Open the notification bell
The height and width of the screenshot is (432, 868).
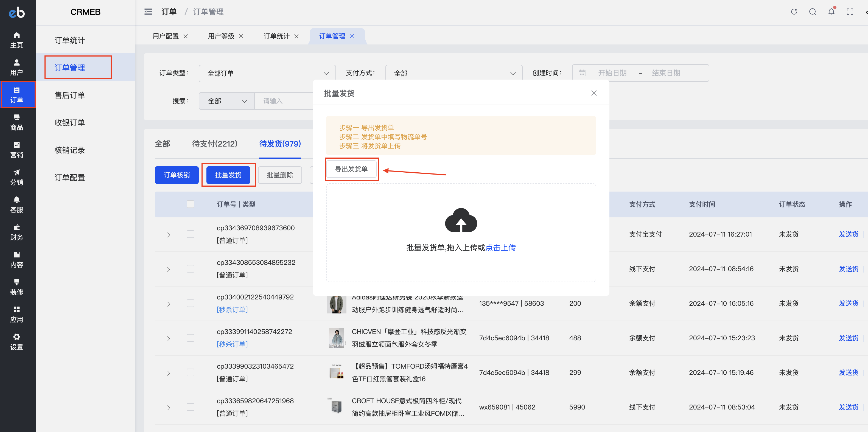(831, 12)
